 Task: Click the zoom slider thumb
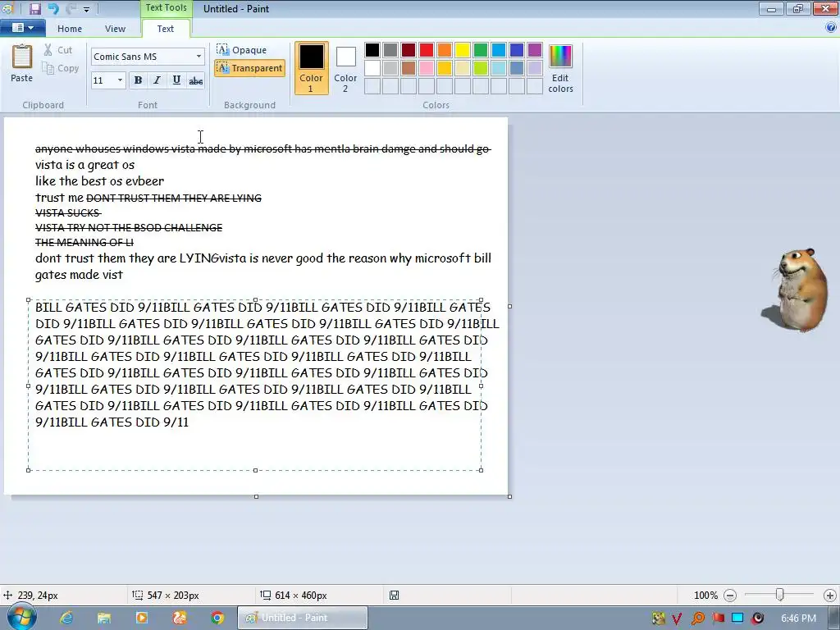point(780,595)
